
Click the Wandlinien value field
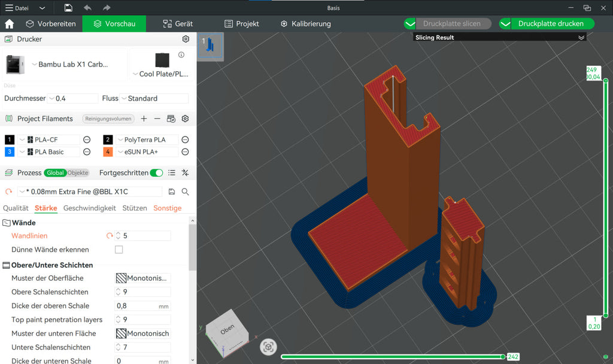(x=142, y=236)
